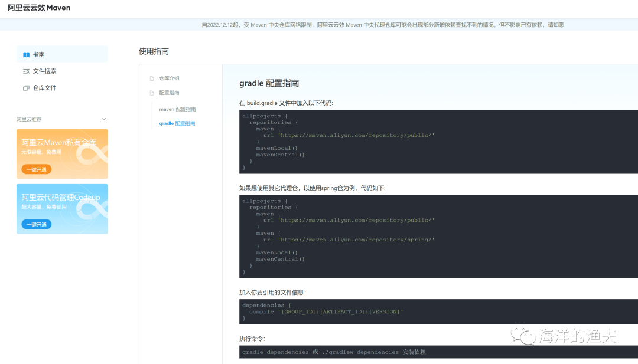The width and height of the screenshot is (638, 364).
Task: Select gradle 配置指南 sub-item
Action: tap(177, 123)
